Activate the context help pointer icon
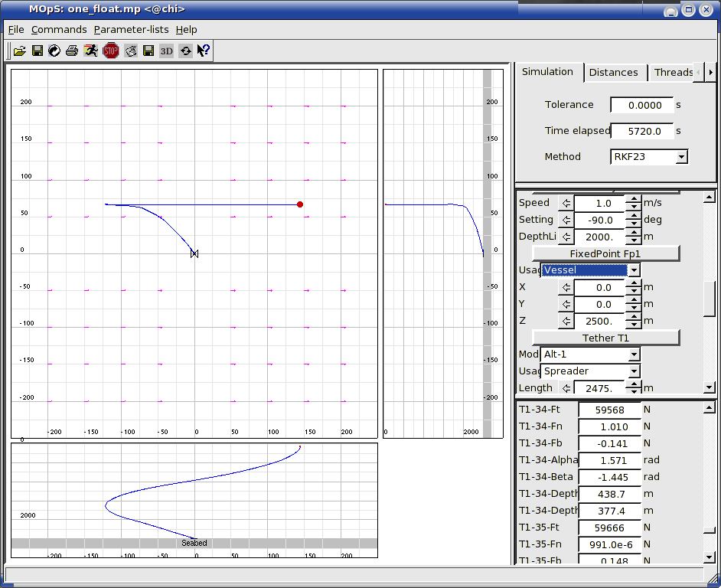Image resolution: width=721 pixels, height=588 pixels. tap(204, 51)
